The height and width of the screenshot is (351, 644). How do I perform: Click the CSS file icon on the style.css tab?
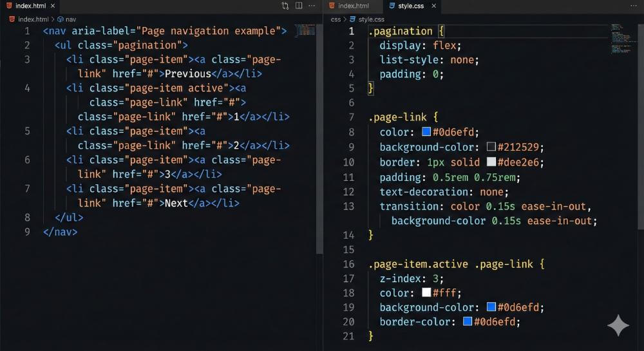tap(392, 6)
